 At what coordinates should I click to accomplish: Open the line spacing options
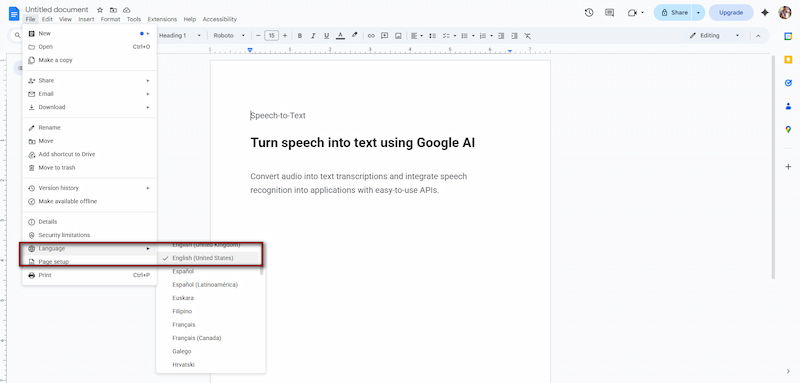point(432,36)
